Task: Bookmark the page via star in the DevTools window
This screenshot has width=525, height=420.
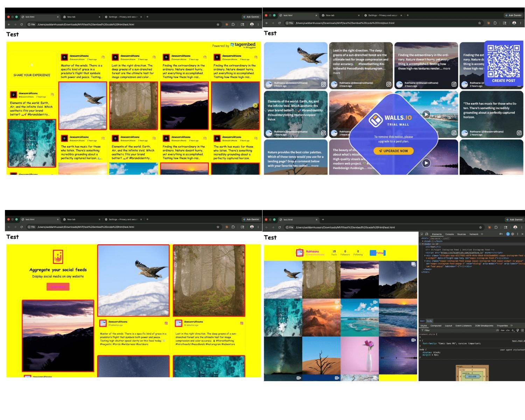Action: 481,227
